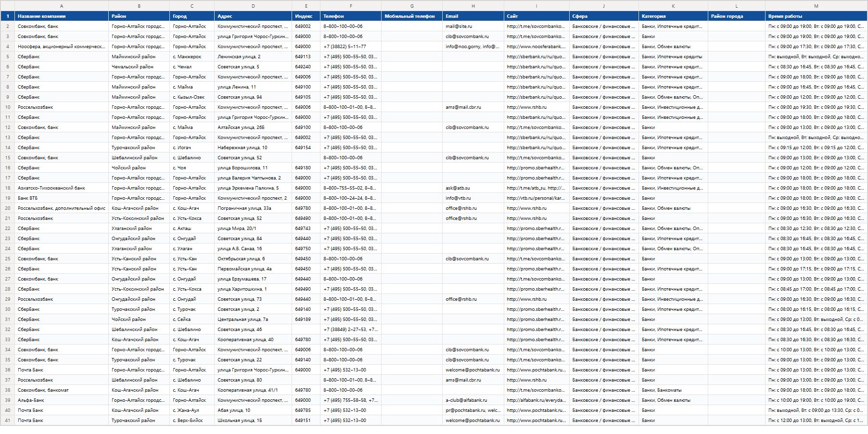Click the 'Сфера' header cell
The height and width of the screenshot is (434, 868).
pos(604,16)
